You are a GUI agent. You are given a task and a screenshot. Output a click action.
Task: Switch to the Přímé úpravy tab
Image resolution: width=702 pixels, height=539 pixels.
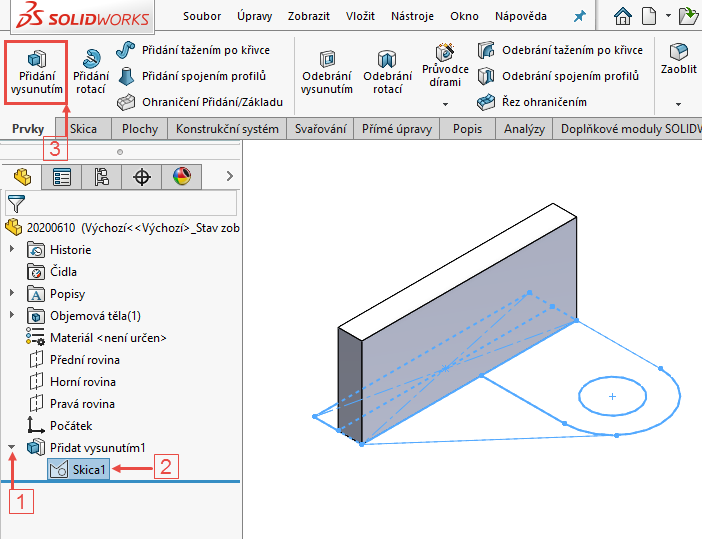point(397,129)
